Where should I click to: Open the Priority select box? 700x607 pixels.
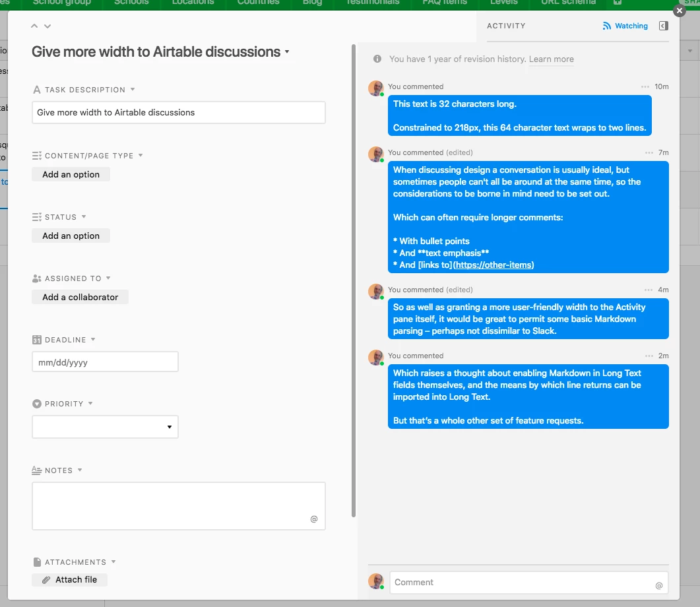[x=105, y=427]
